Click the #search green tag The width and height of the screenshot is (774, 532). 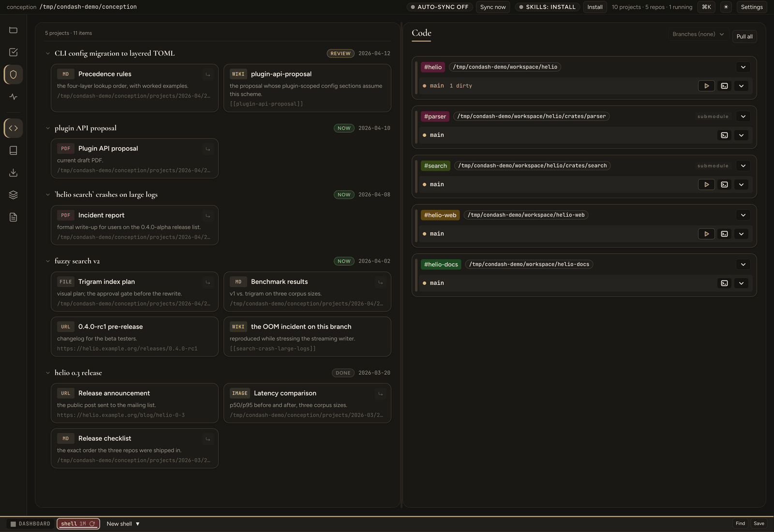click(435, 166)
